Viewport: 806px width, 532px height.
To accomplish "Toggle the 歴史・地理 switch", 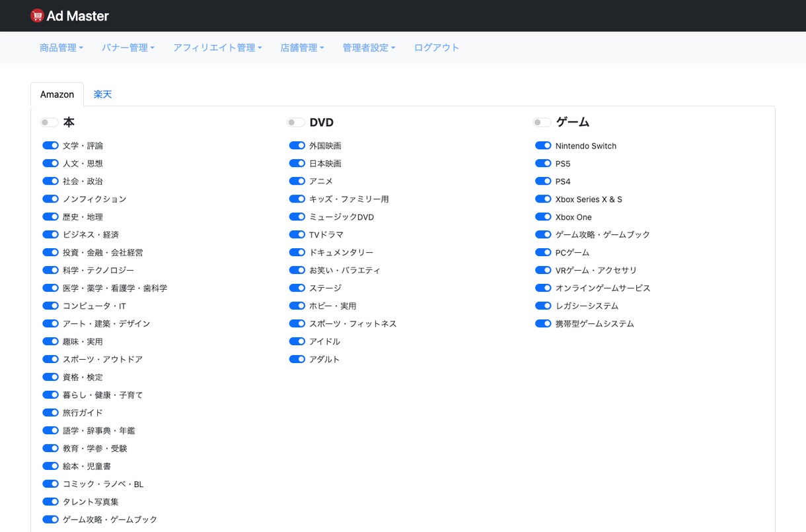I will 51,216.
